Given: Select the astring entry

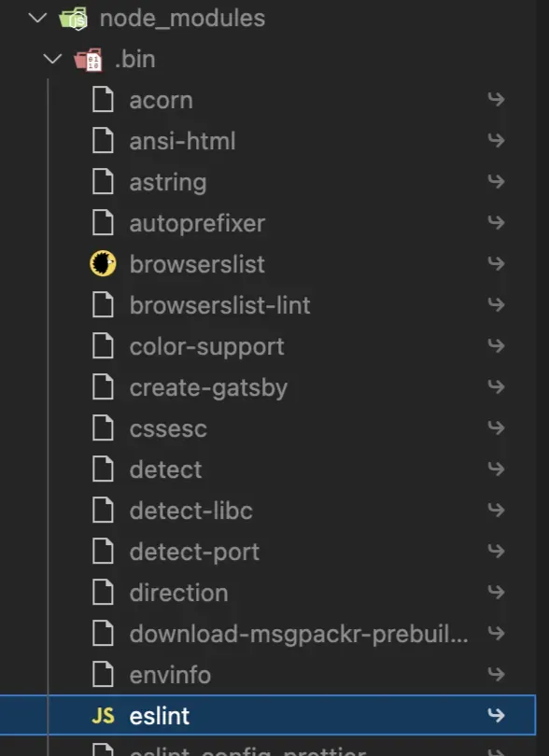Looking at the screenshot, I should 168,182.
